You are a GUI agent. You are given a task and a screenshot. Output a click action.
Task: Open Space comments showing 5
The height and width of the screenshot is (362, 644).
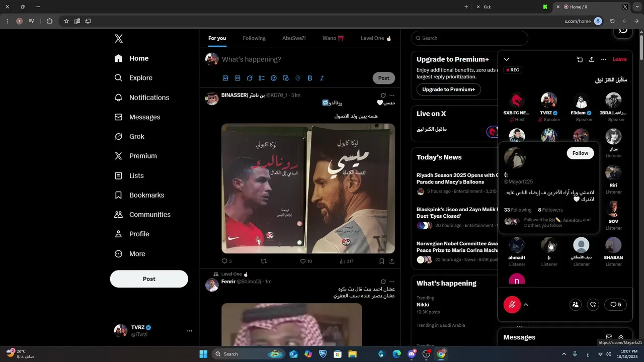(x=616, y=305)
